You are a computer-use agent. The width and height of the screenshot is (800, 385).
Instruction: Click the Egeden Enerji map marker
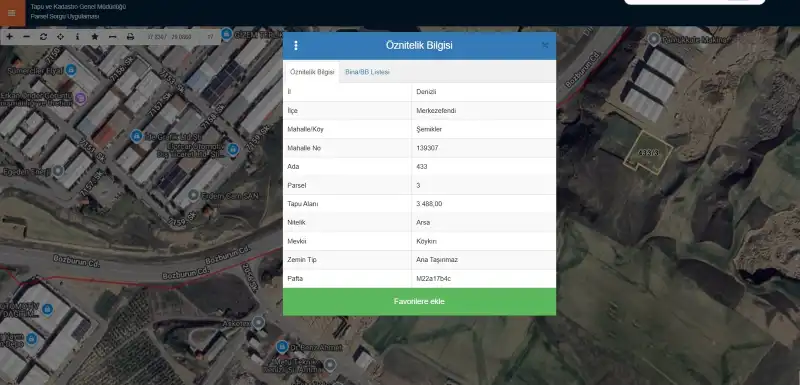58,171
